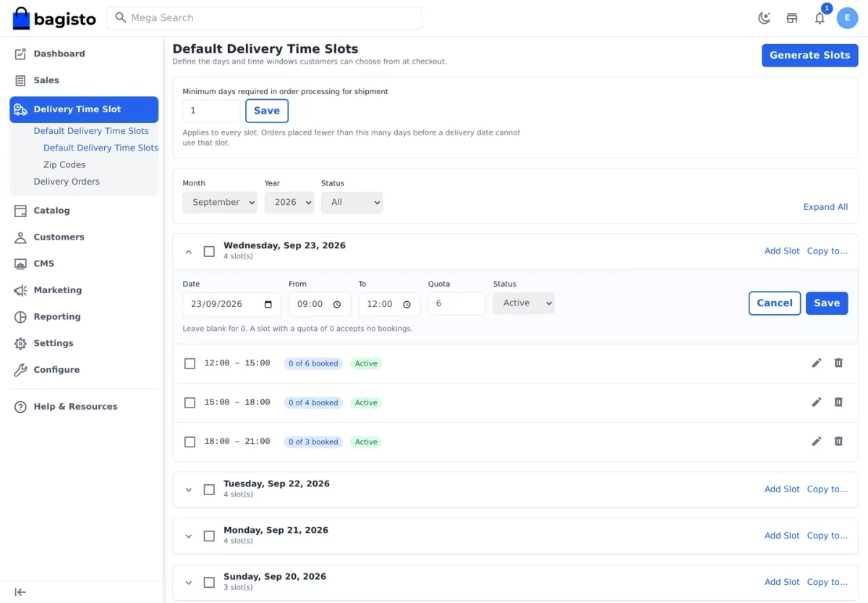868x603 pixels.
Task: Delete the 12:00 – 15:00 slot
Action: pyautogui.click(x=838, y=363)
